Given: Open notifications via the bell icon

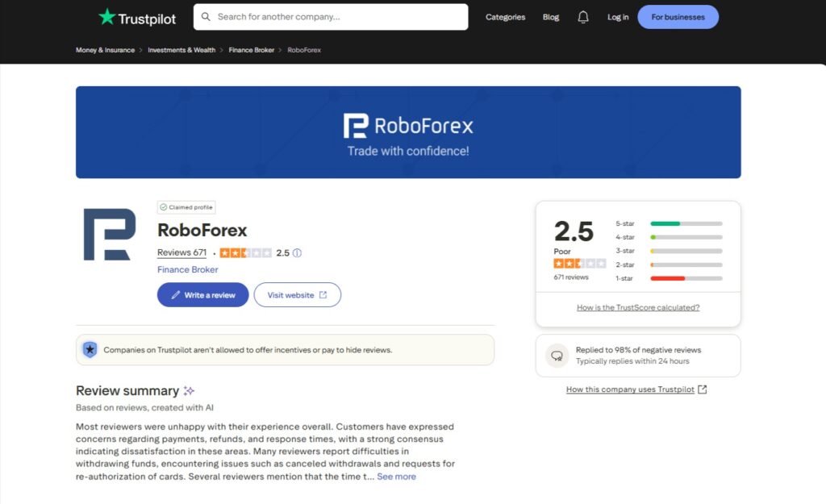Looking at the screenshot, I should tap(583, 16).
